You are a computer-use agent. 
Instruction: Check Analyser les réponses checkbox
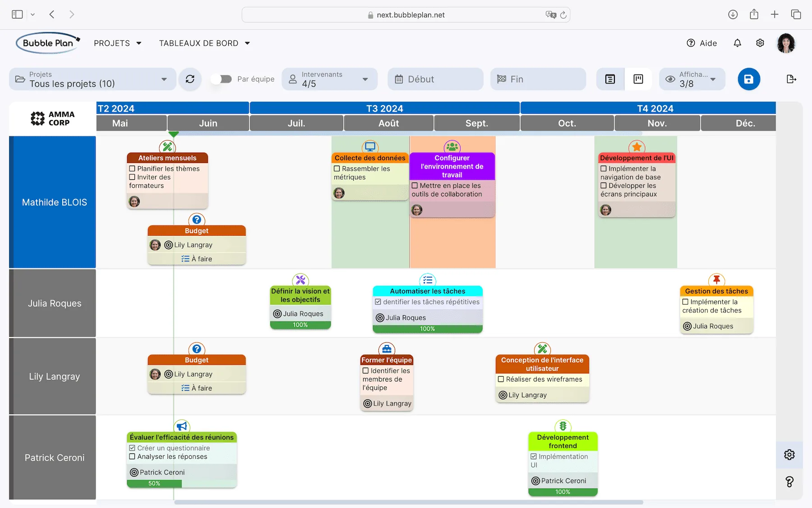132,457
